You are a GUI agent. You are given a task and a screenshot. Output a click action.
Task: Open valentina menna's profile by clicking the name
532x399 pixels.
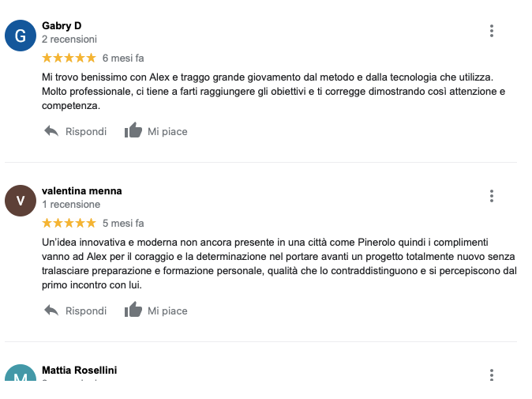(81, 191)
